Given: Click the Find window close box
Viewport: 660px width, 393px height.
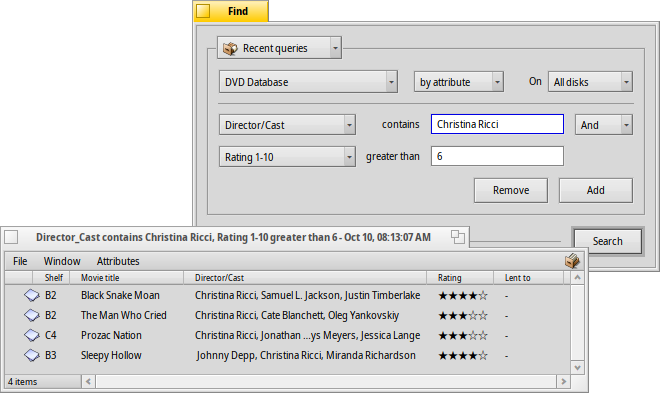Looking at the screenshot, I should pyautogui.click(x=203, y=11).
